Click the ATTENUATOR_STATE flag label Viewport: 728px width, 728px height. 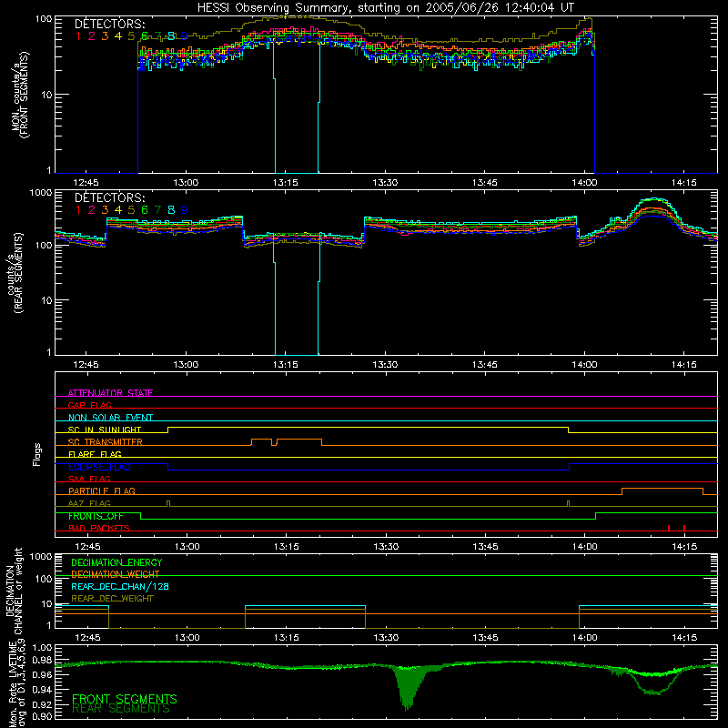(110, 393)
